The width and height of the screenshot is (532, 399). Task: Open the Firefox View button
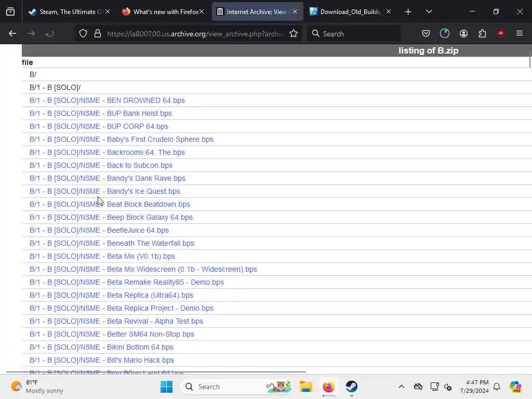click(x=10, y=12)
